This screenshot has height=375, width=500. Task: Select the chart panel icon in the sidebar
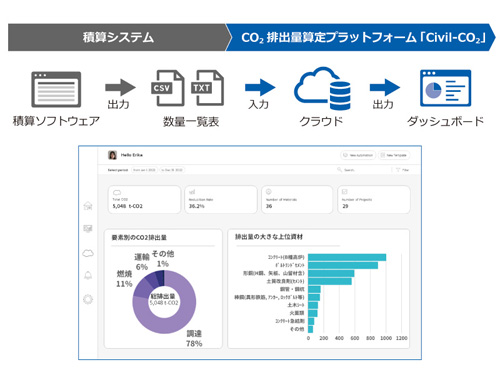click(x=88, y=228)
